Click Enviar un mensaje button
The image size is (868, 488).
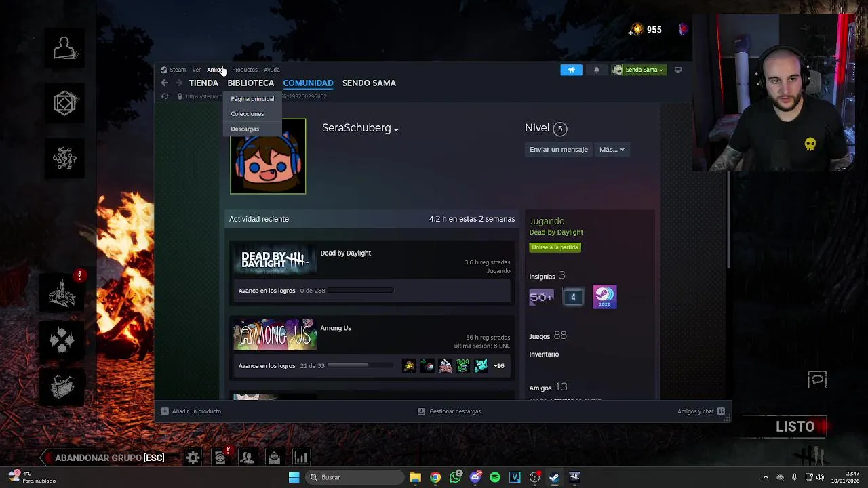(x=559, y=150)
